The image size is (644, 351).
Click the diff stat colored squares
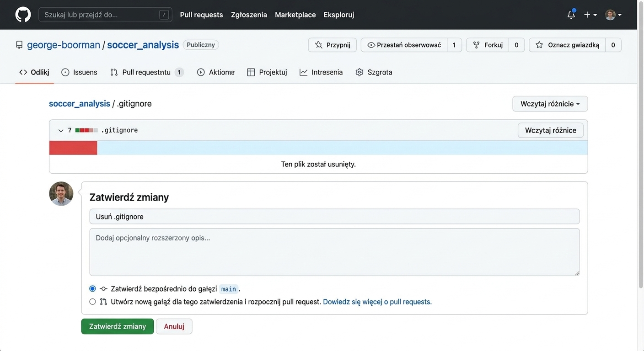(86, 130)
